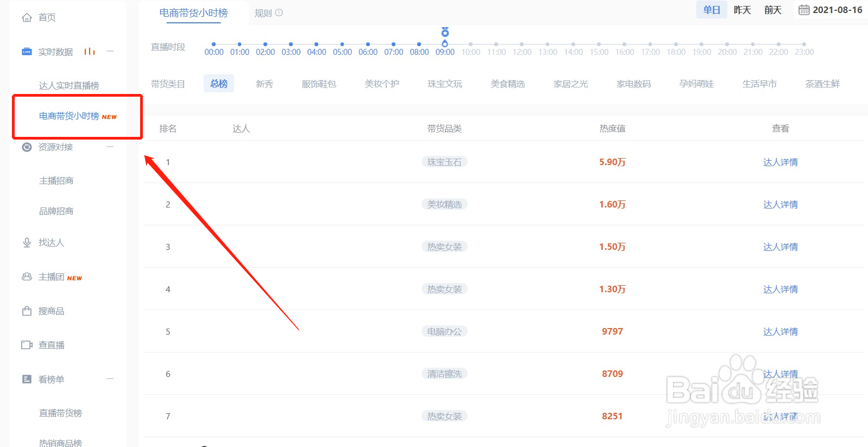This screenshot has width=868, height=447.
Task: Select 前天 date option
Action: tap(772, 10)
